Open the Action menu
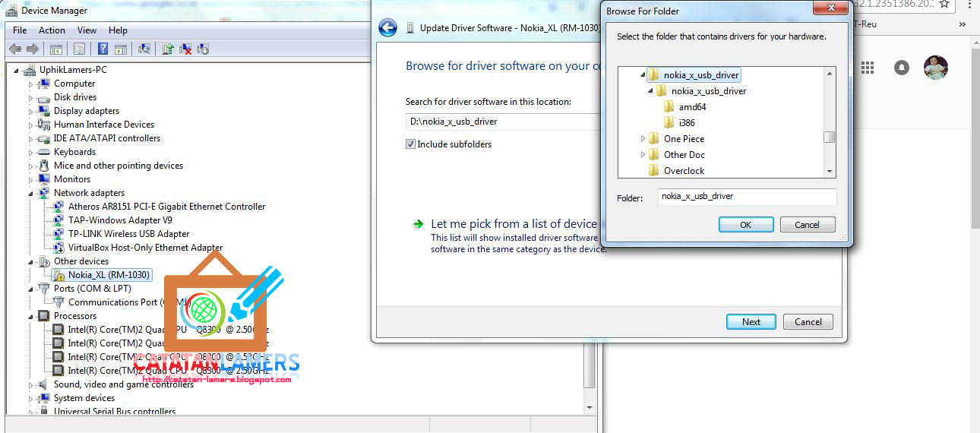The width and height of the screenshot is (980, 433). (x=52, y=30)
